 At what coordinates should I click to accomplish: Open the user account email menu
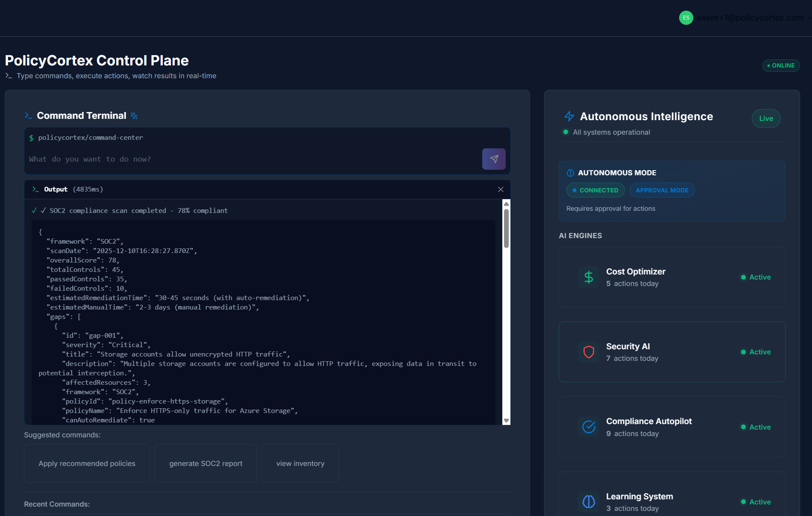(750, 18)
